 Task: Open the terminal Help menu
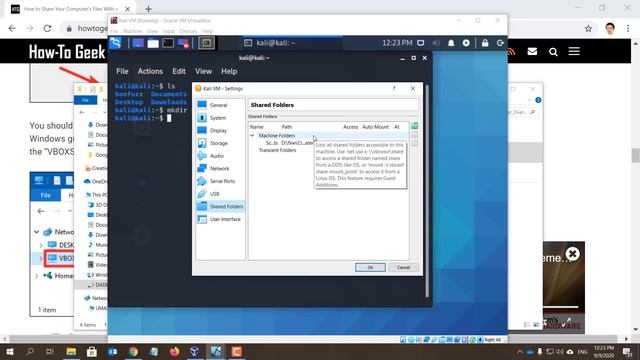click(x=229, y=71)
